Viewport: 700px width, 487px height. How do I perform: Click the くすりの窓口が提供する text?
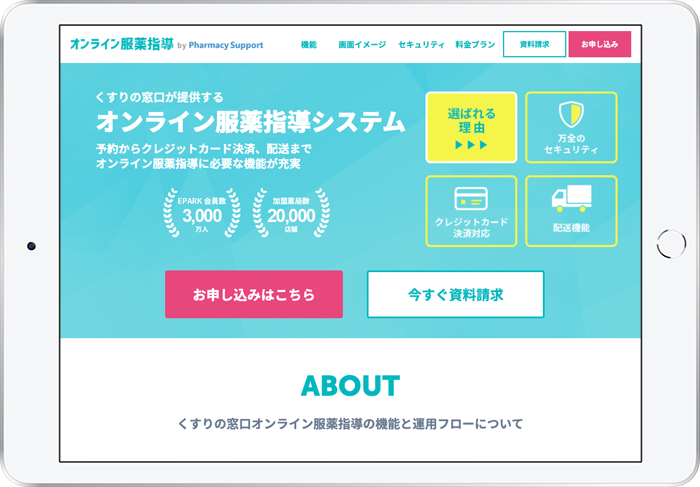tap(159, 97)
